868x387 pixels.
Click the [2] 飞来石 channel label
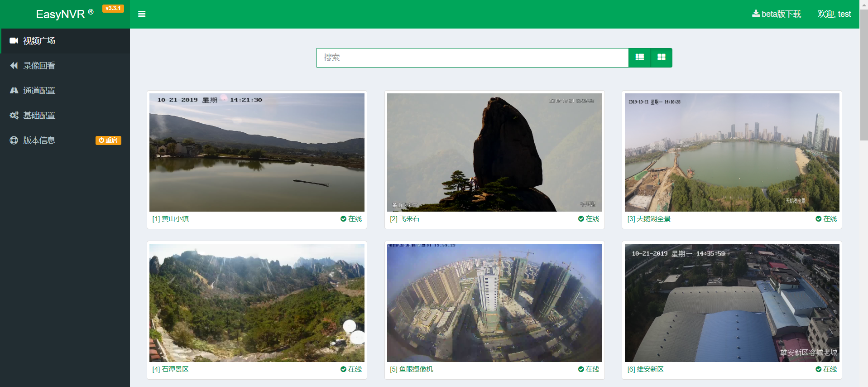pyautogui.click(x=405, y=219)
